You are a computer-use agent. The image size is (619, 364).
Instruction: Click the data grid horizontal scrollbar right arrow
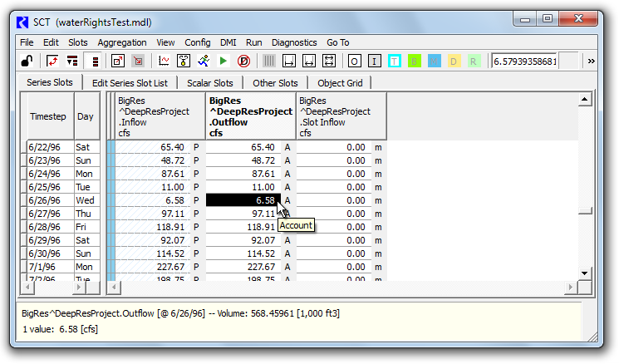571,288
